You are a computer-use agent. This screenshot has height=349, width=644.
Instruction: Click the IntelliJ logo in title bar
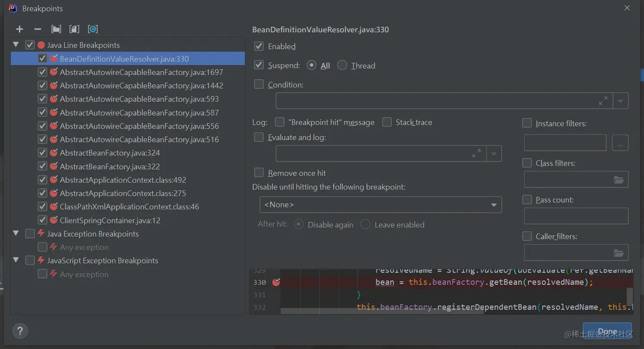point(13,8)
